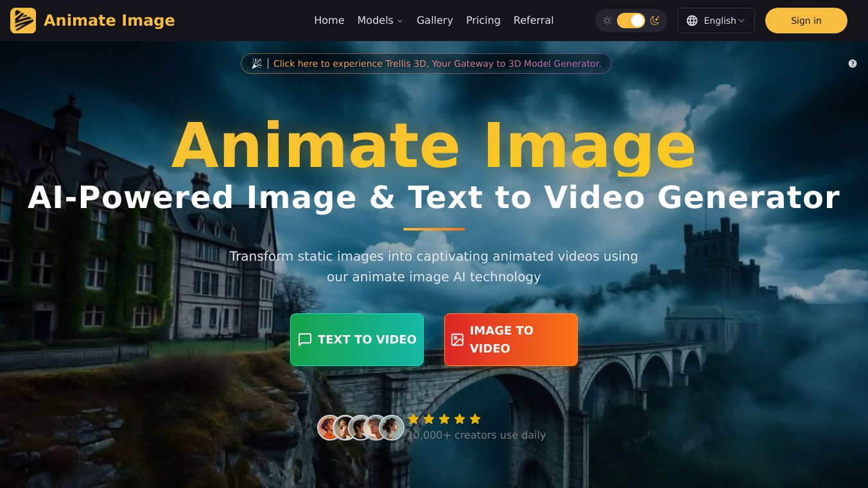
Task: Toggle the light/dark theme switch
Action: coord(631,21)
